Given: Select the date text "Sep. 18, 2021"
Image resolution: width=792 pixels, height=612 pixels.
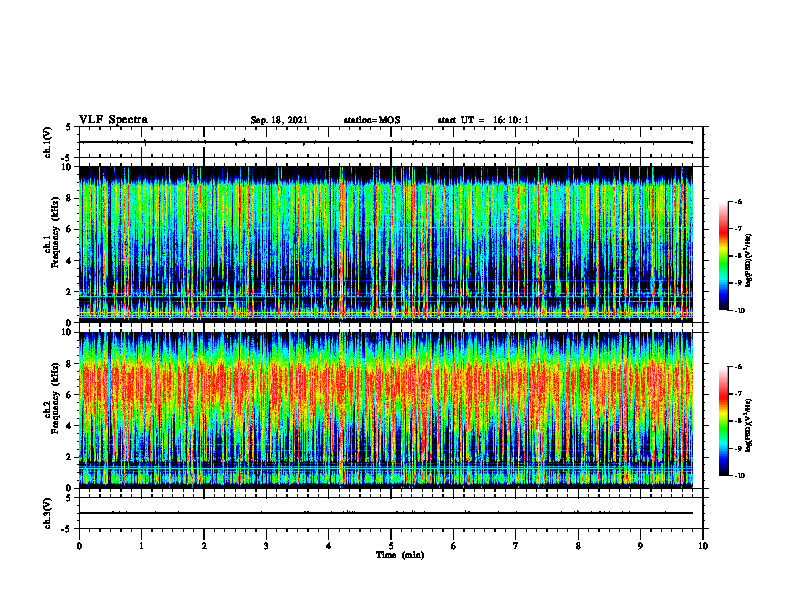Looking at the screenshot, I should [x=279, y=120].
